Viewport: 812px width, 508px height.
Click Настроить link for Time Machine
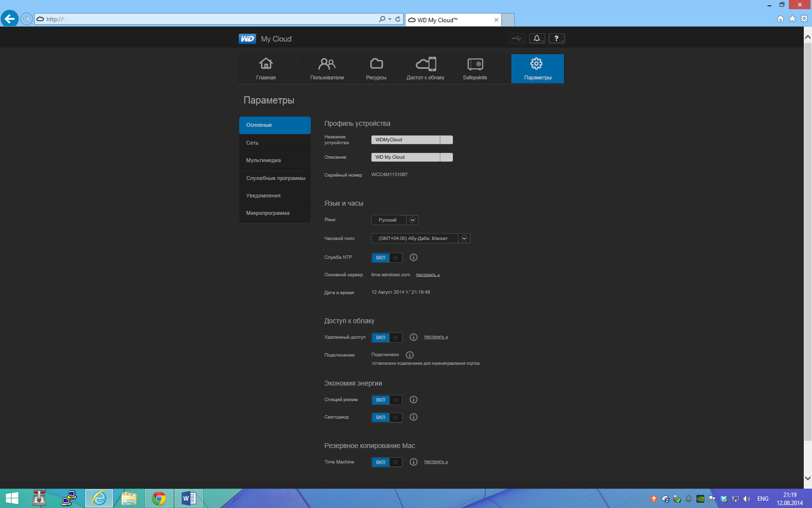[436, 462]
